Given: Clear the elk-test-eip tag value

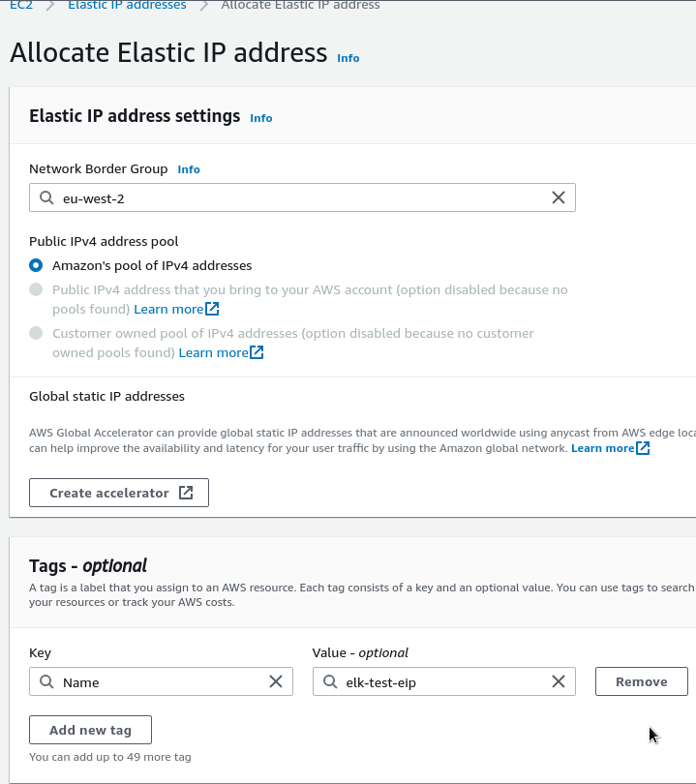Looking at the screenshot, I should [x=559, y=681].
